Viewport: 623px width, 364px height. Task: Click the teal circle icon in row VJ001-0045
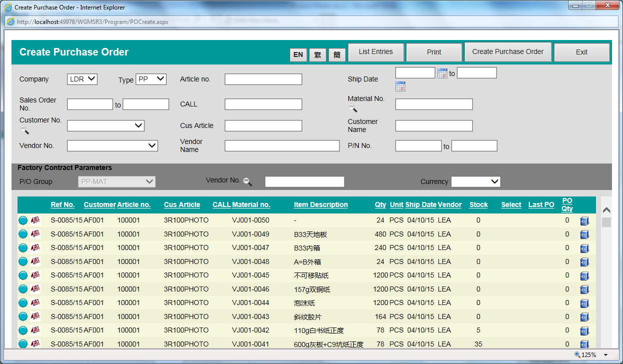23,275
